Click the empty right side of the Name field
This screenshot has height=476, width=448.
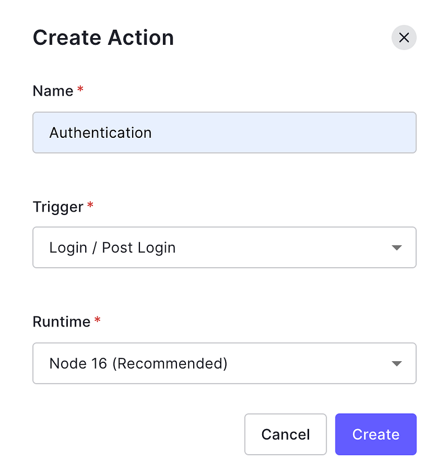click(336, 133)
